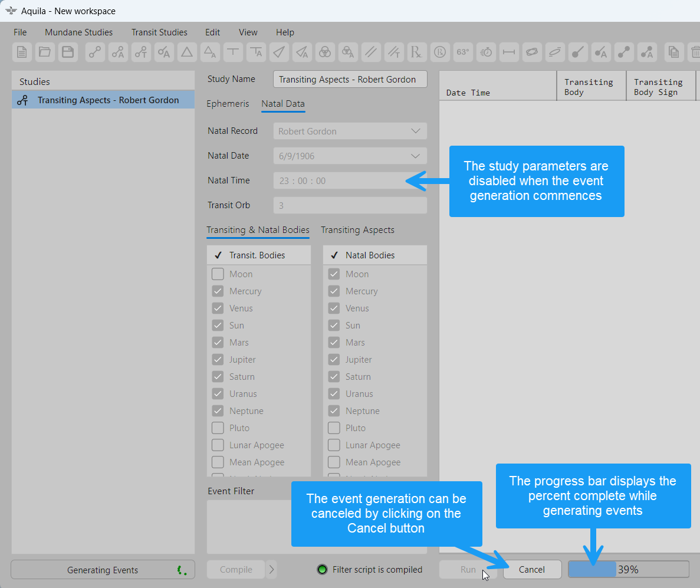Click the Run button
700x588 pixels.
tap(468, 570)
